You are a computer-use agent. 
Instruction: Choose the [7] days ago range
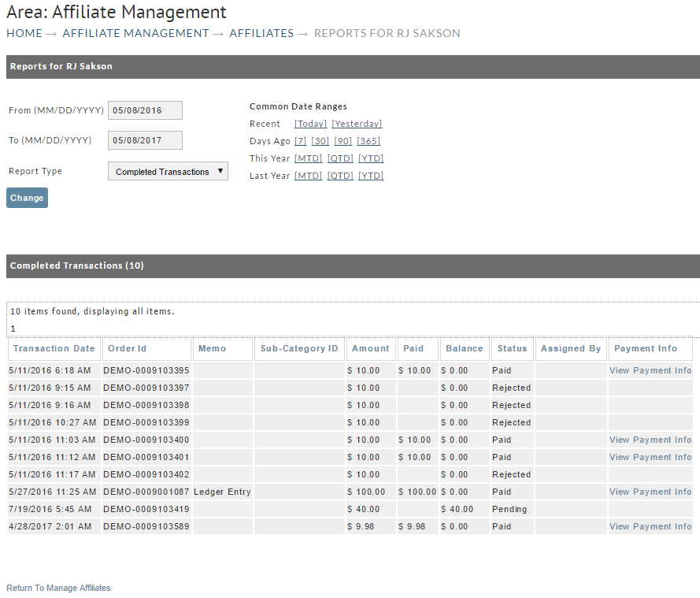pyautogui.click(x=301, y=141)
